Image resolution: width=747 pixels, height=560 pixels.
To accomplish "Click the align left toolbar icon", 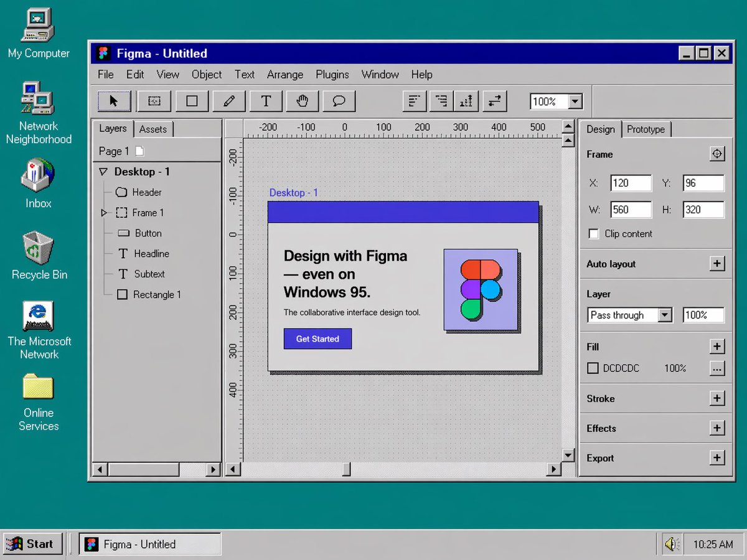I will click(414, 101).
